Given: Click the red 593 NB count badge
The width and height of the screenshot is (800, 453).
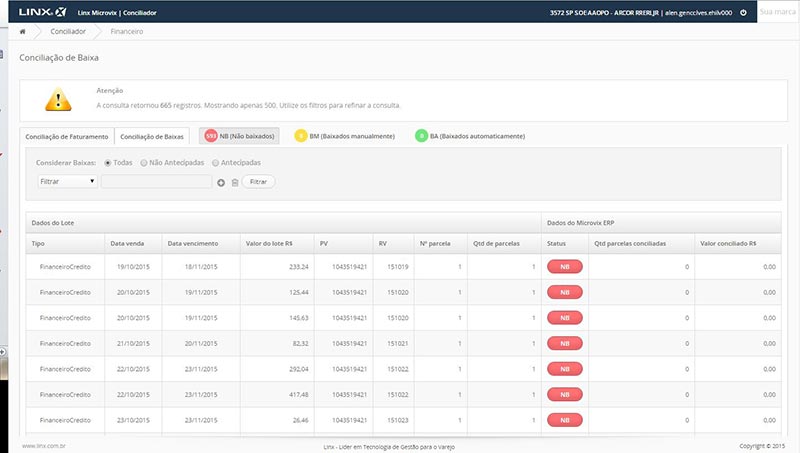Looking at the screenshot, I should click(x=211, y=136).
